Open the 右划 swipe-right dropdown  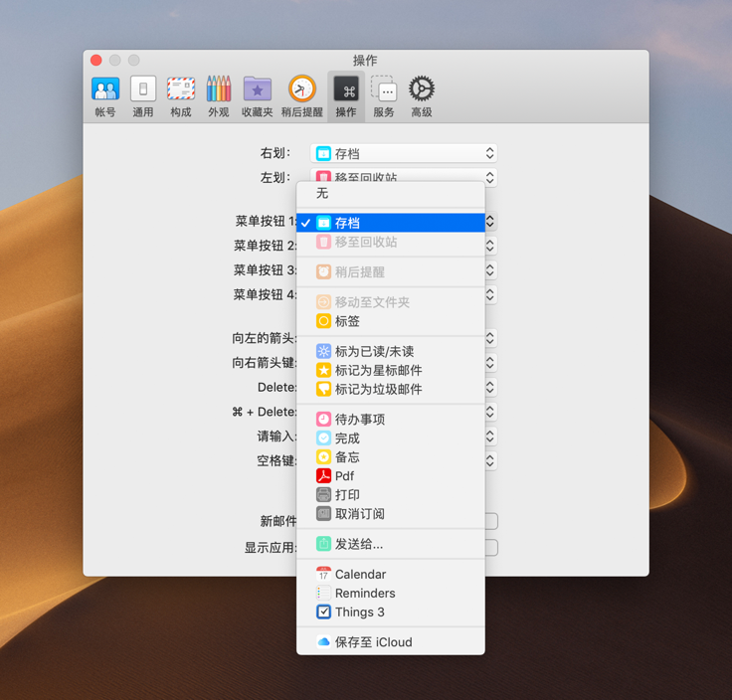tap(404, 153)
